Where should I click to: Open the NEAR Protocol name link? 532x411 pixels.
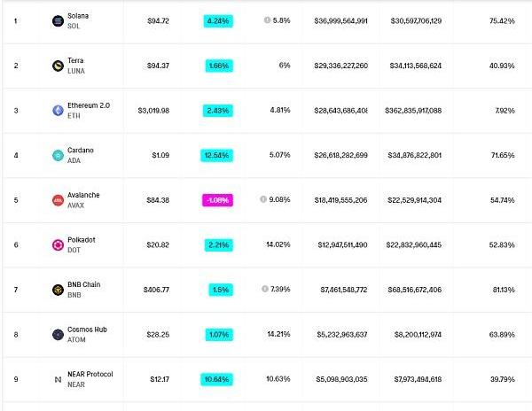[x=90, y=374]
